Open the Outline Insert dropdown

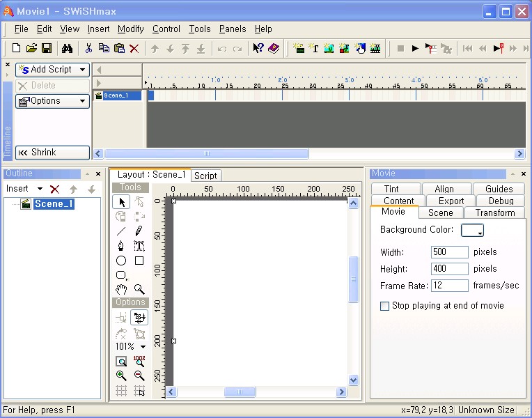[24, 189]
